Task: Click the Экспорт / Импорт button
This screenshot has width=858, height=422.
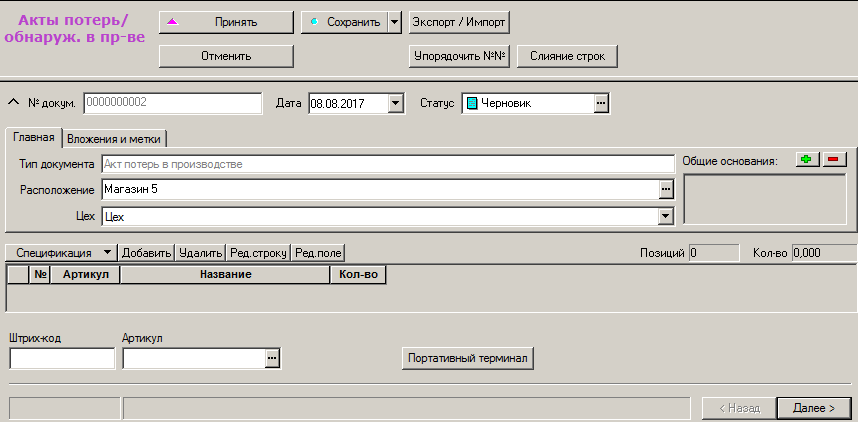Action: coord(459,22)
